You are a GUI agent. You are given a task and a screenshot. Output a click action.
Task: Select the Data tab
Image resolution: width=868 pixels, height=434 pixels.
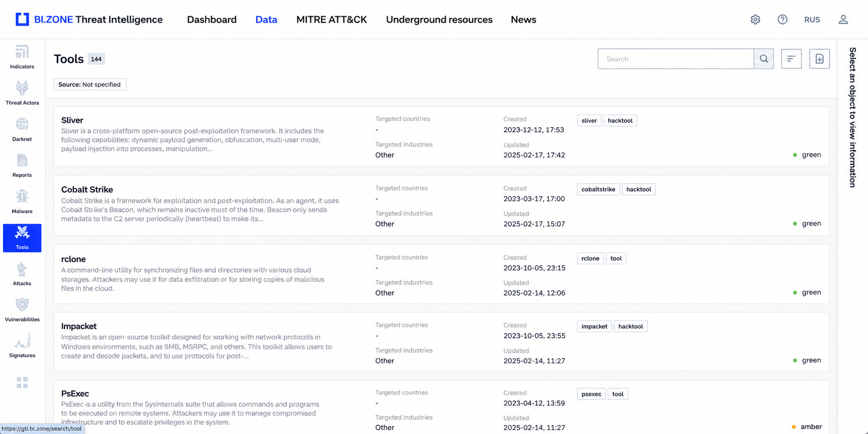(266, 20)
